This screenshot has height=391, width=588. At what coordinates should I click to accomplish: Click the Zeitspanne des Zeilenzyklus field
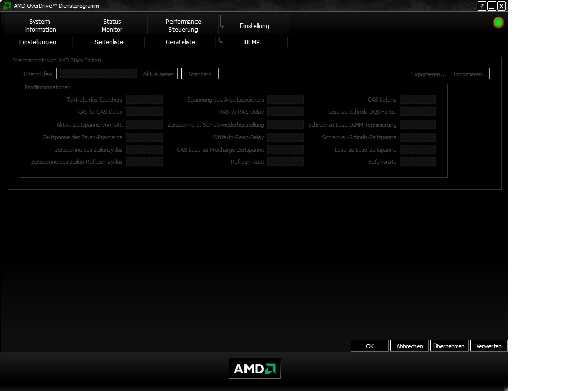(x=144, y=150)
